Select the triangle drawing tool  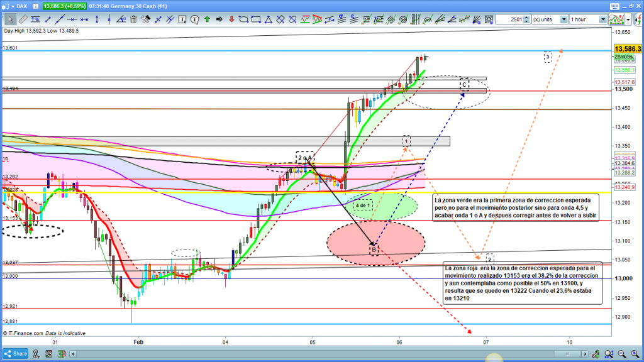(x=268, y=19)
